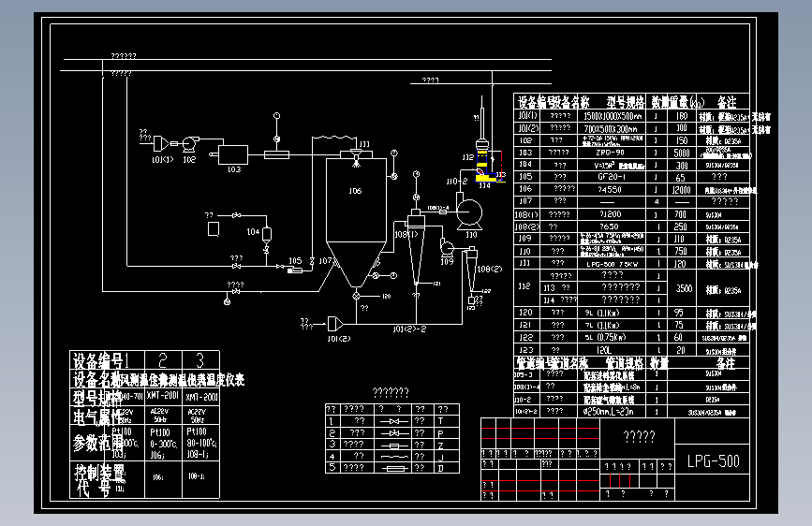
Task: Select the 700X500X300mm specification cell
Action: (x=611, y=128)
